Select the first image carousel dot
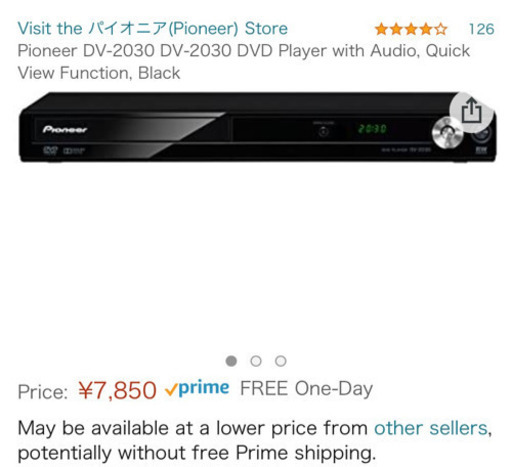The width and height of the screenshot is (512, 467). tap(231, 361)
